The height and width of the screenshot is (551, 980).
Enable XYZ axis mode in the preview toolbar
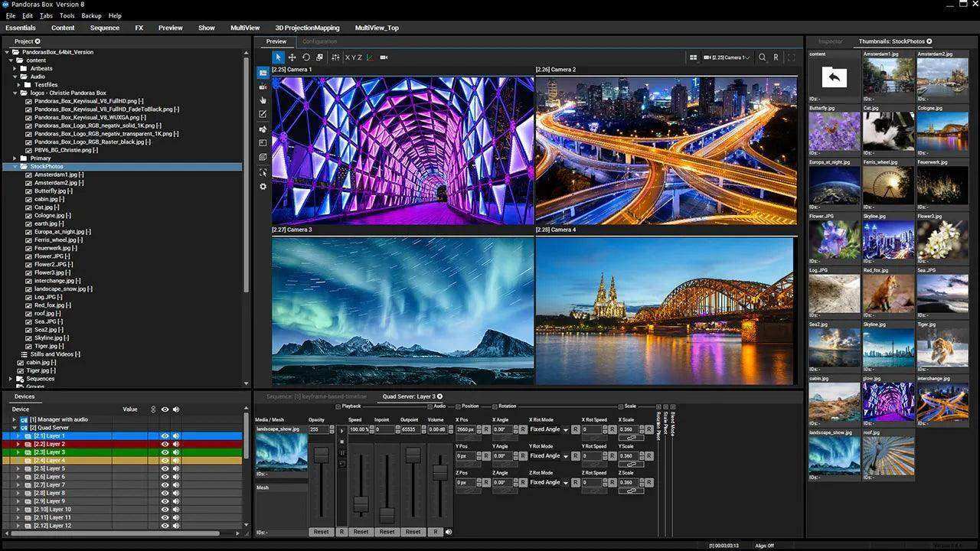(x=354, y=57)
